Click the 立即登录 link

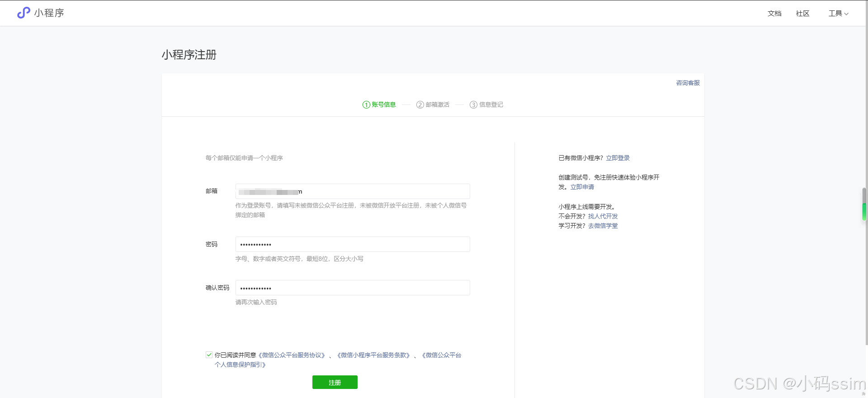tap(618, 158)
